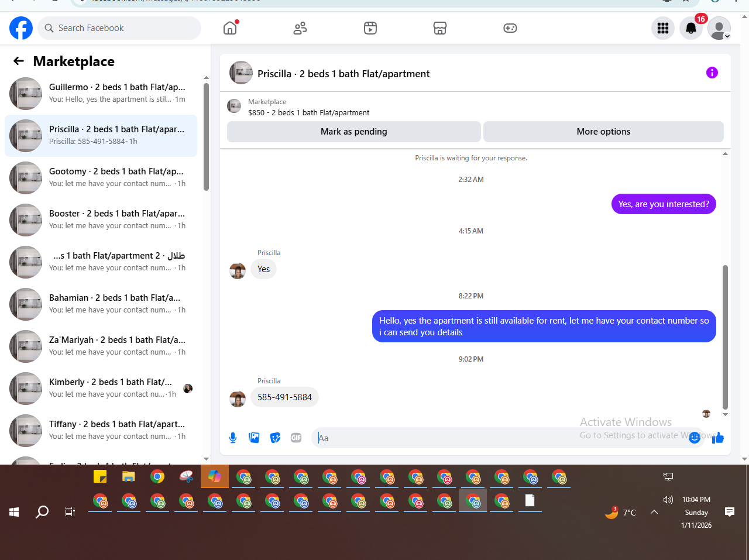
Task: Open the Gootomy conversation
Action: 101,178
